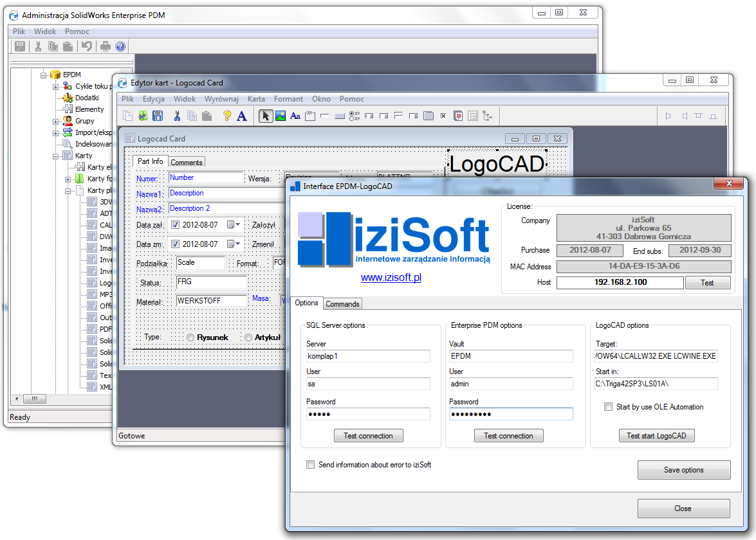Click the Test button next to Host
756x540 pixels.
(x=707, y=283)
